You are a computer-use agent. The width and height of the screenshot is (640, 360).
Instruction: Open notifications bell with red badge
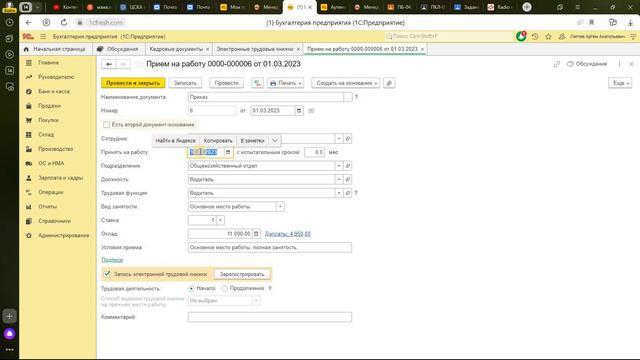[x=521, y=36]
